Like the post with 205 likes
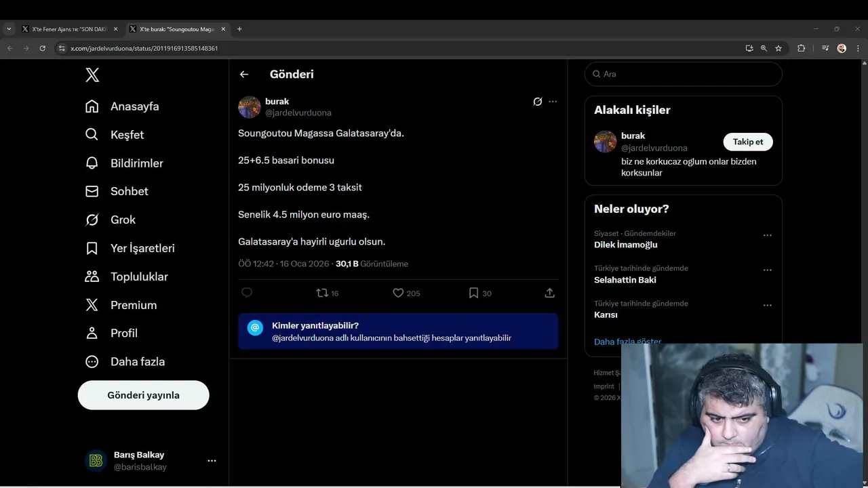Viewport: 868px width, 488px height. point(406,293)
